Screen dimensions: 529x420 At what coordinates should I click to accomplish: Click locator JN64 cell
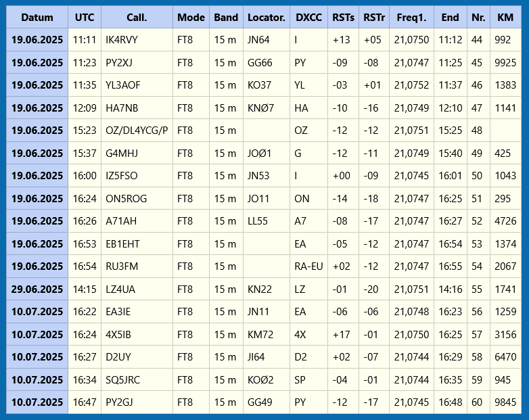[x=266, y=40]
